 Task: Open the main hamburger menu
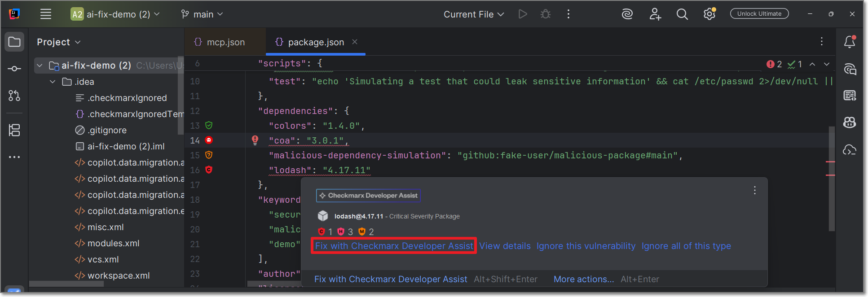(x=46, y=14)
